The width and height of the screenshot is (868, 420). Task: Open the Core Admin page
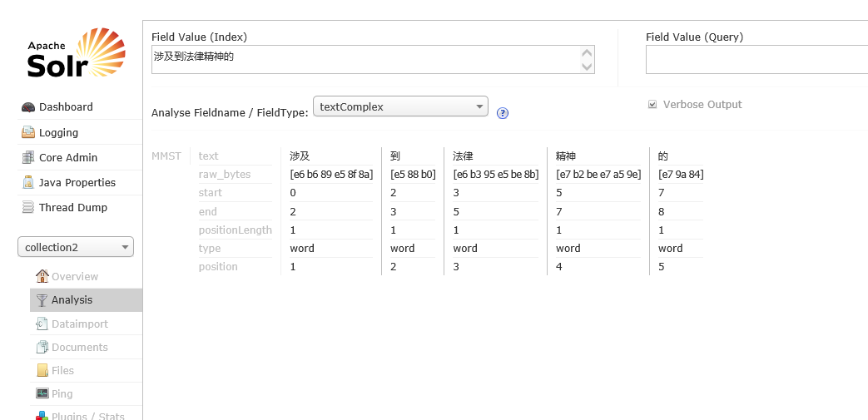(68, 158)
